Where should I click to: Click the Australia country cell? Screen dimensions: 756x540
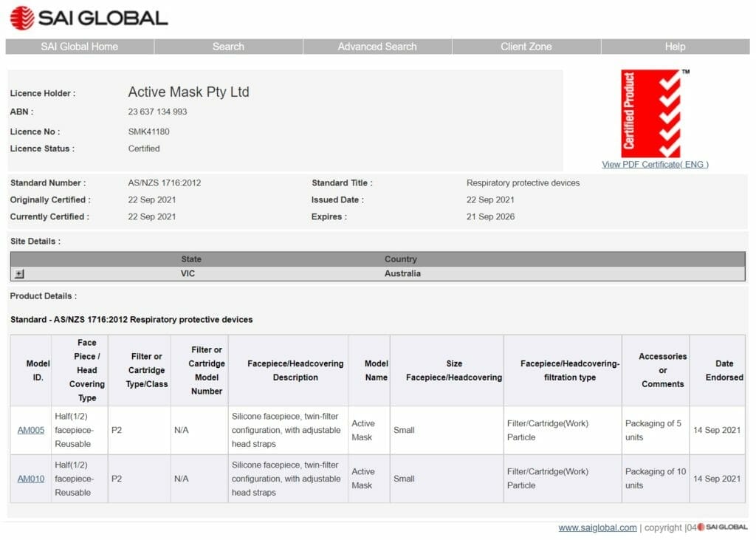(402, 273)
